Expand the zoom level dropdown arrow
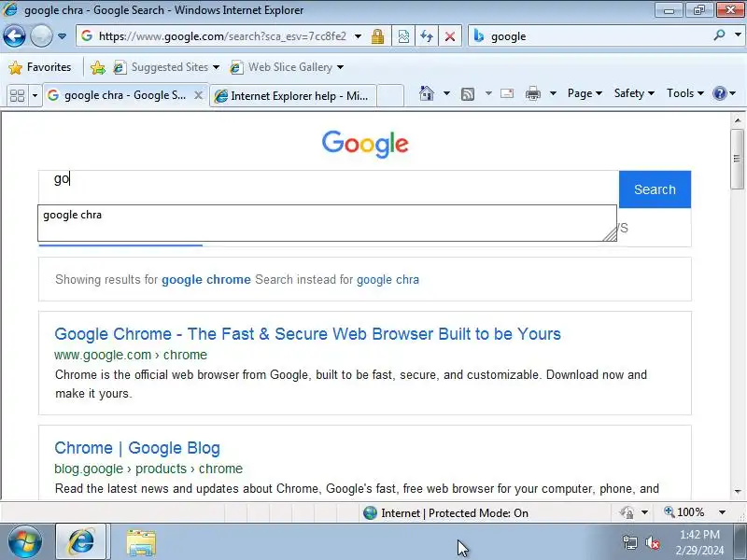 [722, 512]
